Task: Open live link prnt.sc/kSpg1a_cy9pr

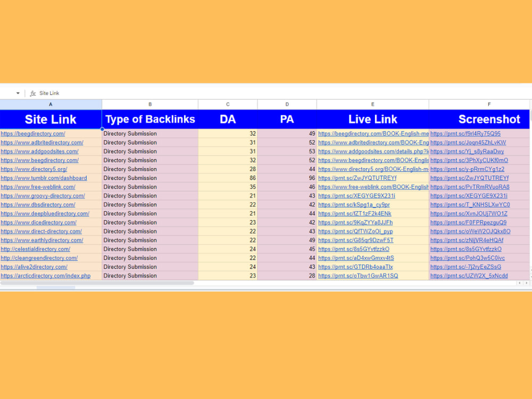Action: (354, 205)
